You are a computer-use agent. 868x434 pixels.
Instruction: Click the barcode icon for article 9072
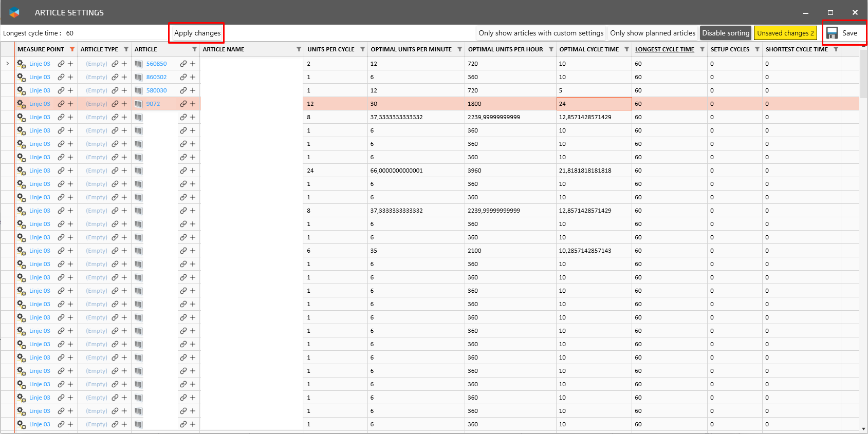click(x=138, y=104)
